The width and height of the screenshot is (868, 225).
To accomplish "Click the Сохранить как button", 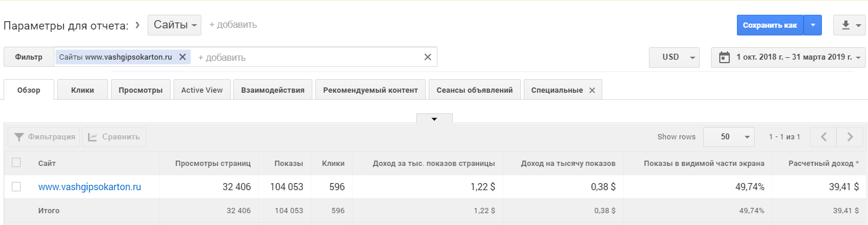I will pos(770,25).
